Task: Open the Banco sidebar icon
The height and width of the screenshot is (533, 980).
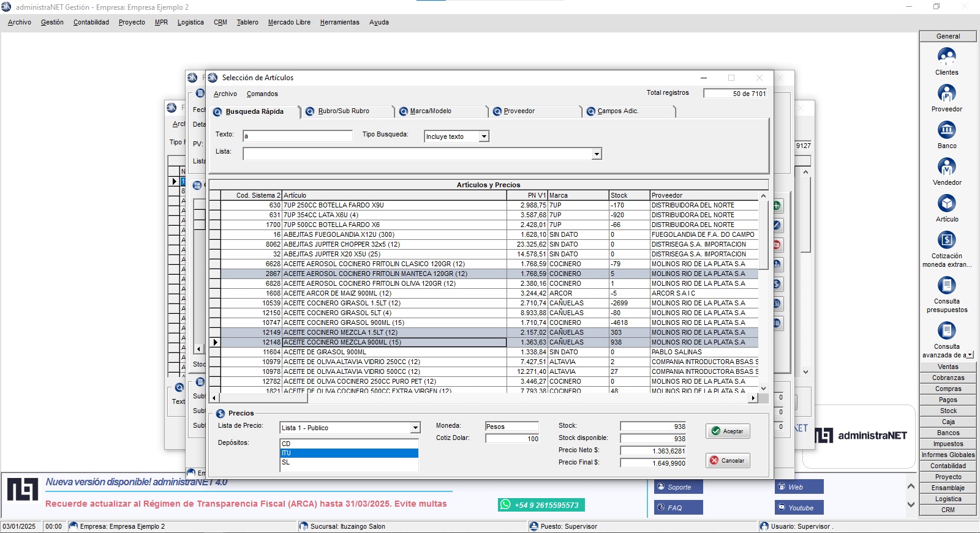Action: (x=946, y=130)
